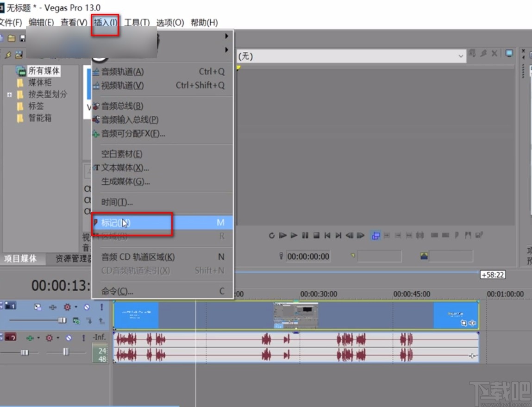This screenshot has height=407, width=532.
Task: Go to start of media
Action: [327, 235]
